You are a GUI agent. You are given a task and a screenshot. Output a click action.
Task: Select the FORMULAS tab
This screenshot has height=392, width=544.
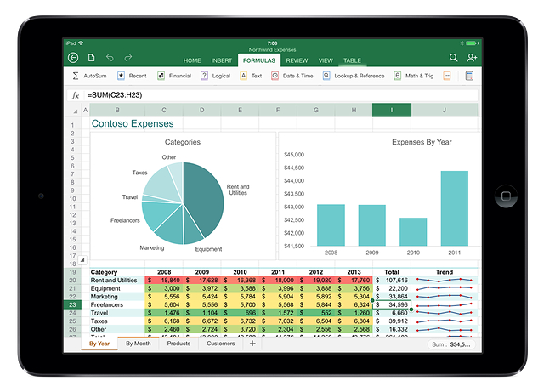coord(259,60)
